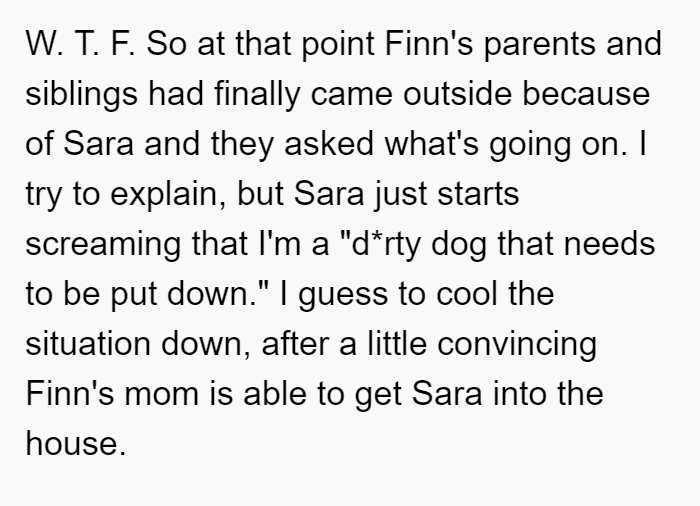Click the word "mom"

click(x=161, y=394)
